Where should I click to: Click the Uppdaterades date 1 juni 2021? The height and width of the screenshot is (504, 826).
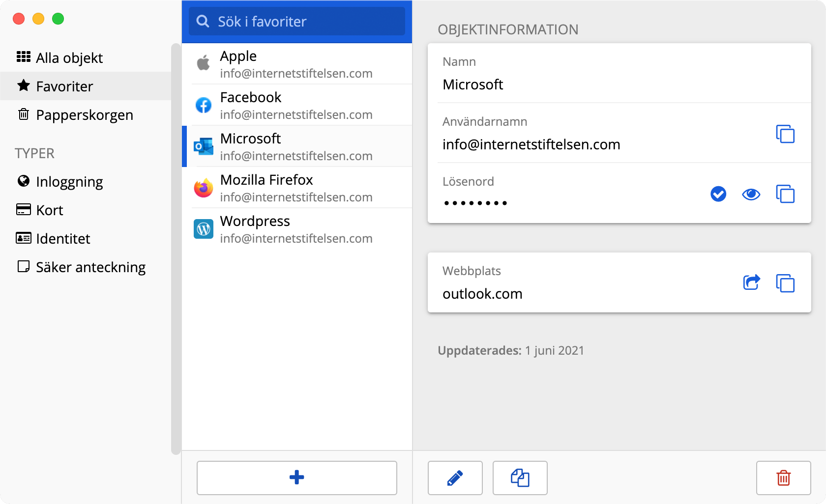[555, 351]
